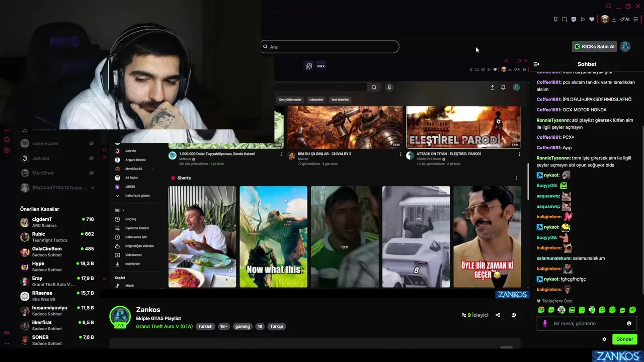
Task: Click YouTube search magnifier icon in stream
Action: pyautogui.click(x=374, y=87)
